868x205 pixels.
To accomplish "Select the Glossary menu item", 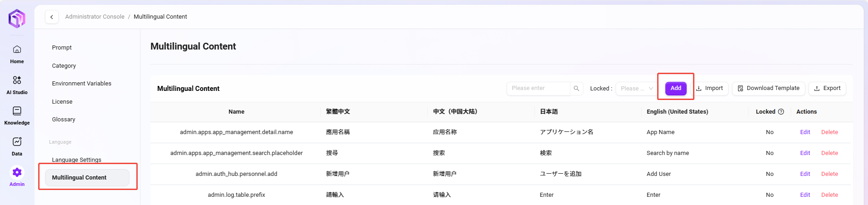I will 64,120.
